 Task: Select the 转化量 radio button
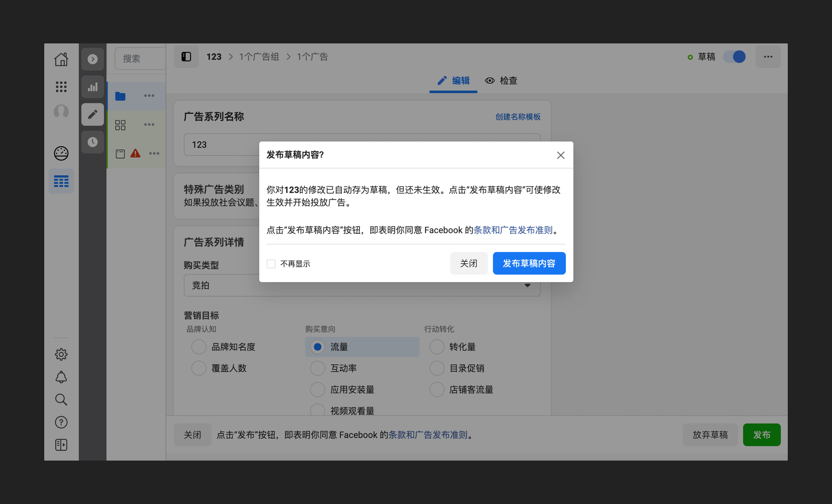(x=437, y=347)
